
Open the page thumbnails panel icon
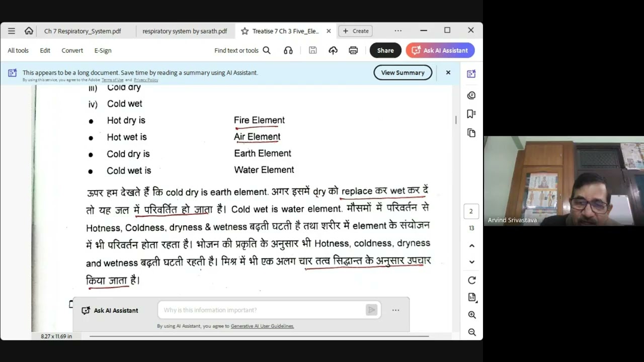click(x=471, y=133)
